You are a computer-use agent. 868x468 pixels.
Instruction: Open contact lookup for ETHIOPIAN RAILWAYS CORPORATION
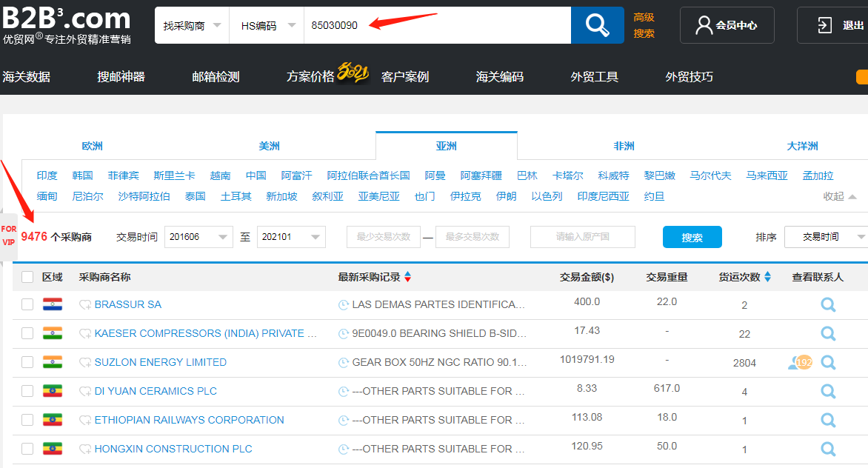pos(828,420)
